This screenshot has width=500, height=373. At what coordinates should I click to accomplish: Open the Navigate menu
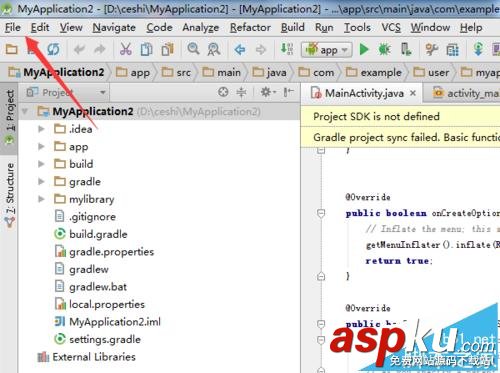(x=114, y=27)
